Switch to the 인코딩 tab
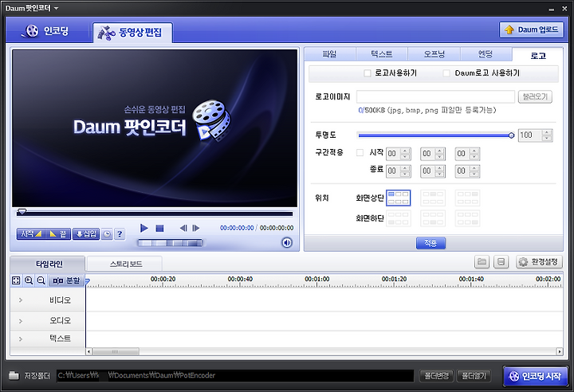The image size is (574, 392). click(48, 31)
